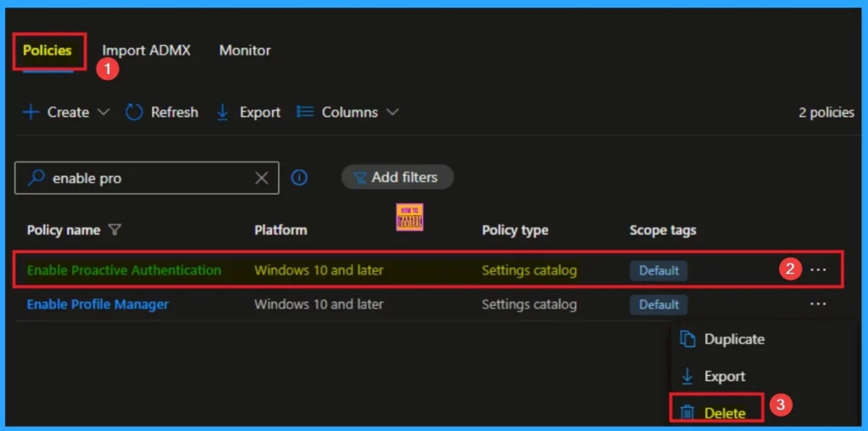Click the Policy type column header
The height and width of the screenshot is (431, 868).
pyautogui.click(x=515, y=230)
